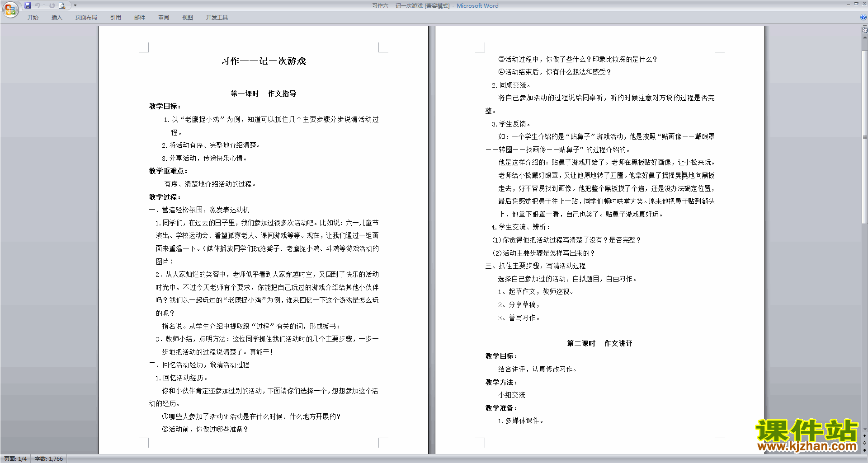This screenshot has width=868, height=463.
Task: Switch to the 审阅 tab
Action: point(163,17)
